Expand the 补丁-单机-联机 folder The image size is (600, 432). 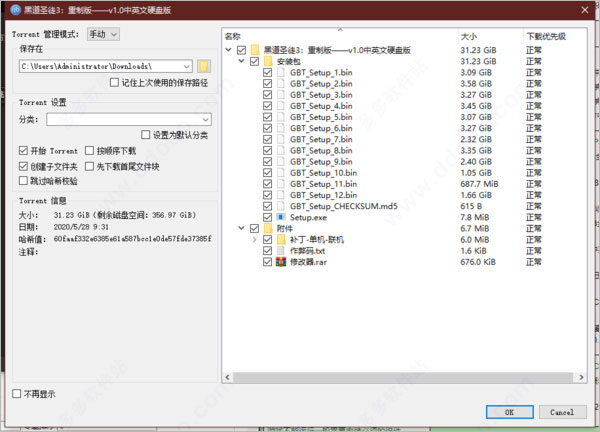pyautogui.click(x=254, y=240)
